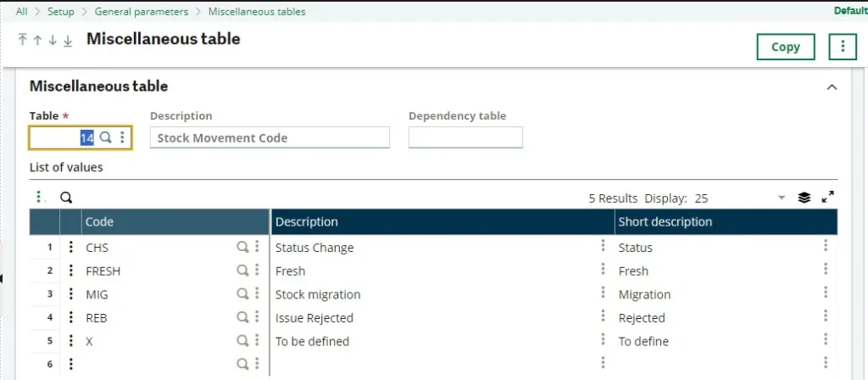Open the Status Change description cell dots
The image size is (868, 380).
pos(603,246)
